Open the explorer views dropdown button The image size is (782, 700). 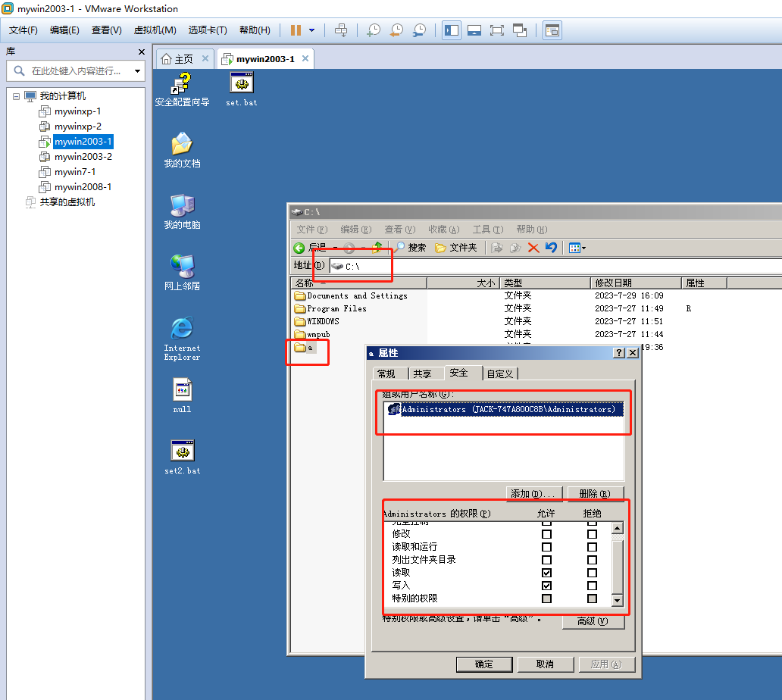[x=577, y=248]
